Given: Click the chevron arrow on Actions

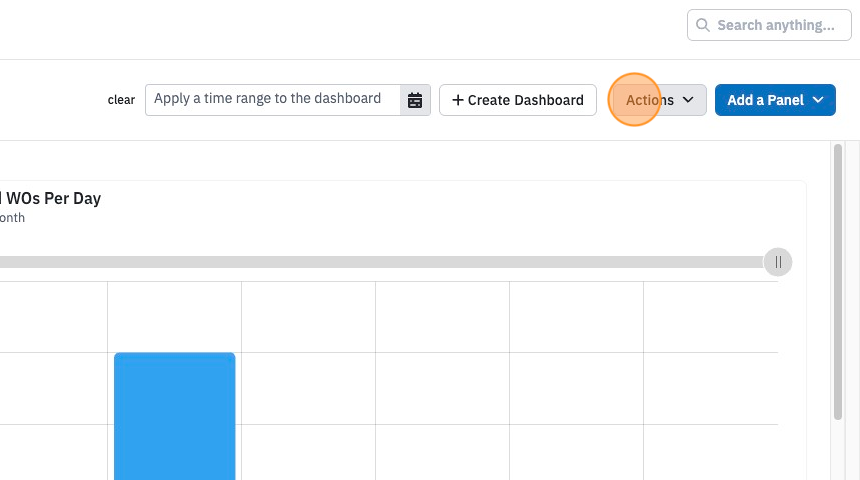Looking at the screenshot, I should [688, 100].
